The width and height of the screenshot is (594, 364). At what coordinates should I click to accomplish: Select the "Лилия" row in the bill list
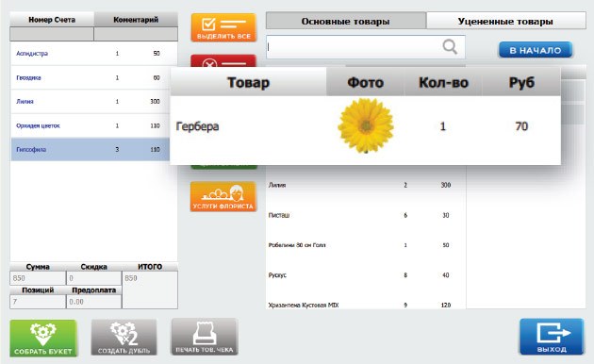coord(91,102)
